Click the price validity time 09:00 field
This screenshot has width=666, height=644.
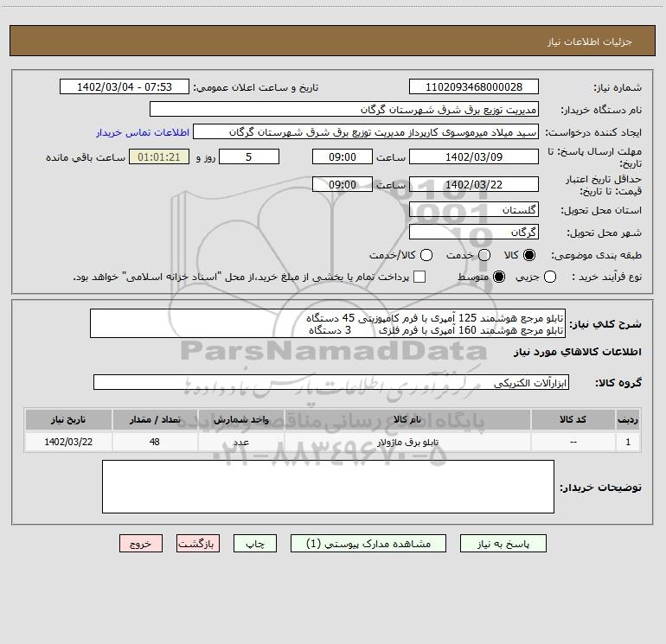pos(343,184)
